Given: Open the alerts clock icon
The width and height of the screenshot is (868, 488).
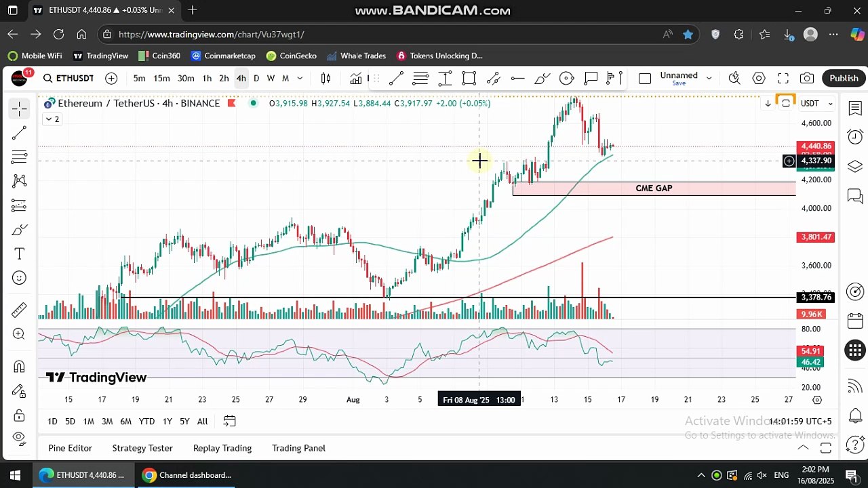Looking at the screenshot, I should (855, 137).
